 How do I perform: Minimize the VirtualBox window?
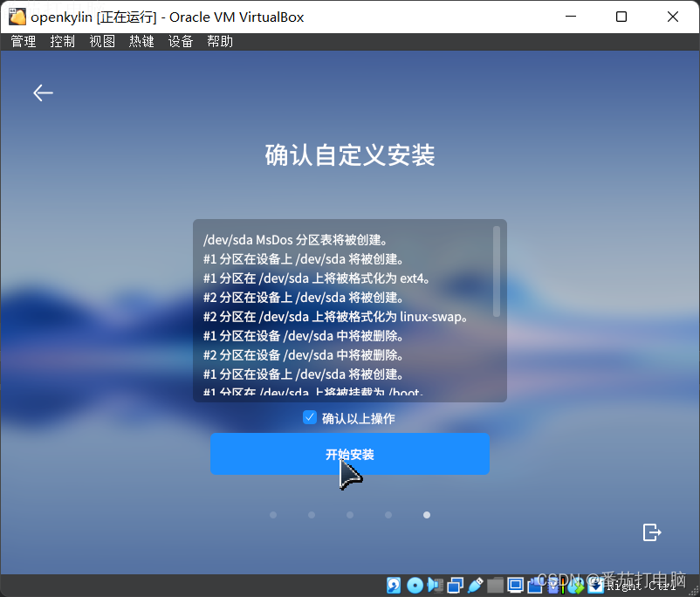[571, 17]
